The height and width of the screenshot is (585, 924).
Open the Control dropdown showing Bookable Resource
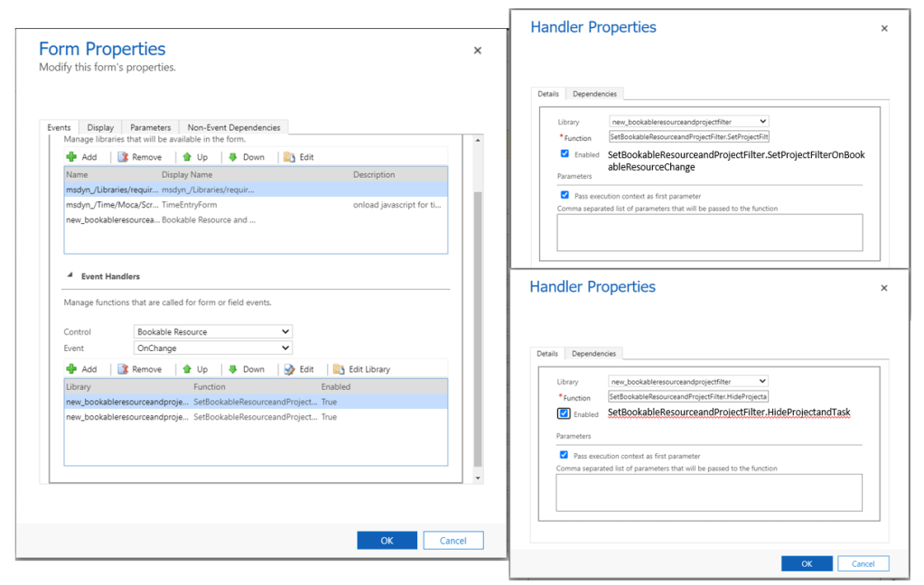[x=213, y=332]
